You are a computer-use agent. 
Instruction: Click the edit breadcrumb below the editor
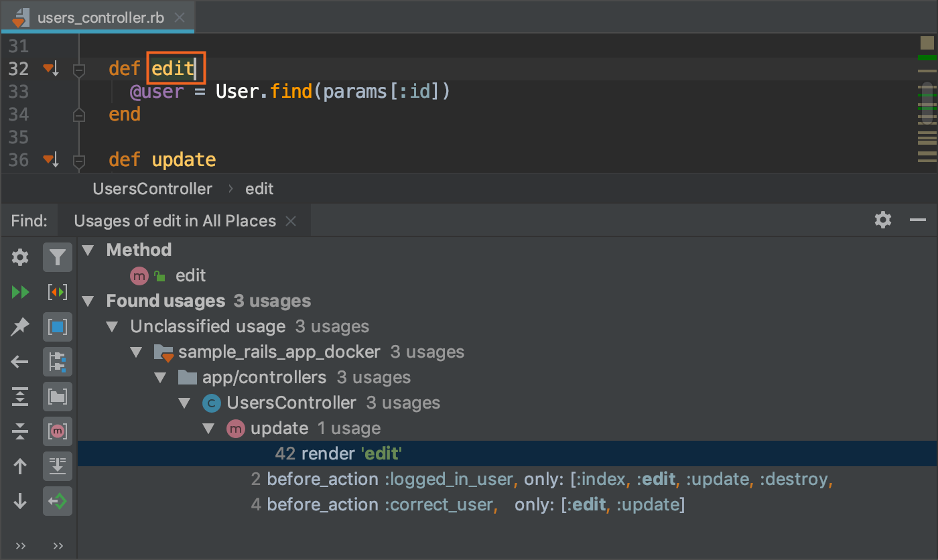click(259, 188)
